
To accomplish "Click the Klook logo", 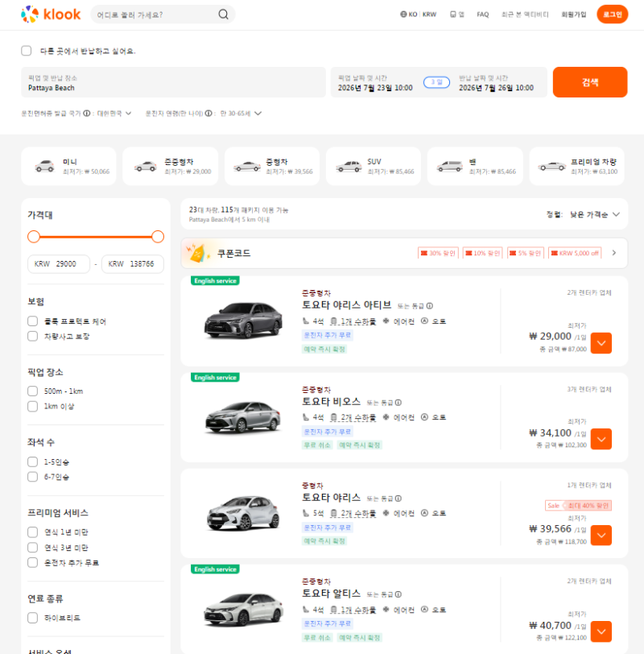I will click(x=51, y=14).
